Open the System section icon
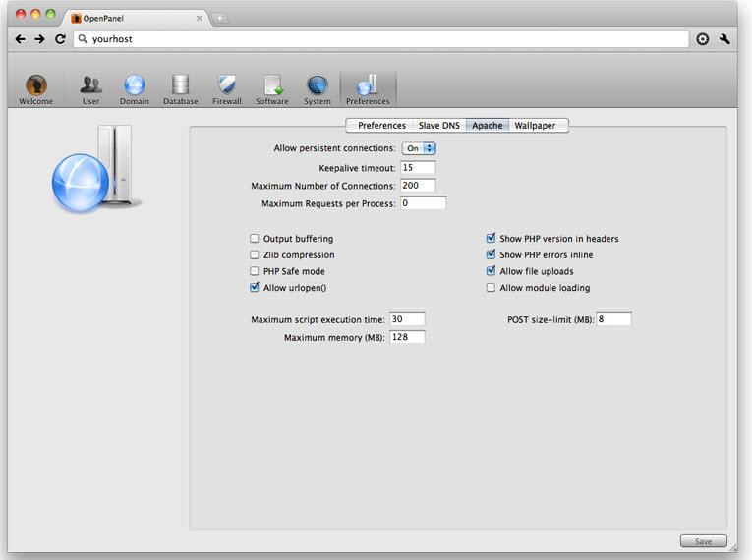 [x=317, y=84]
